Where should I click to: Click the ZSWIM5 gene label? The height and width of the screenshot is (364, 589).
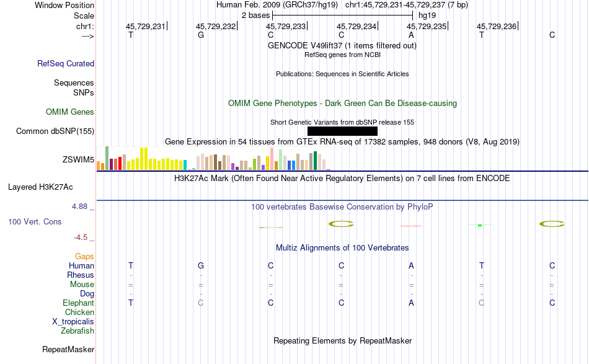tap(79, 159)
